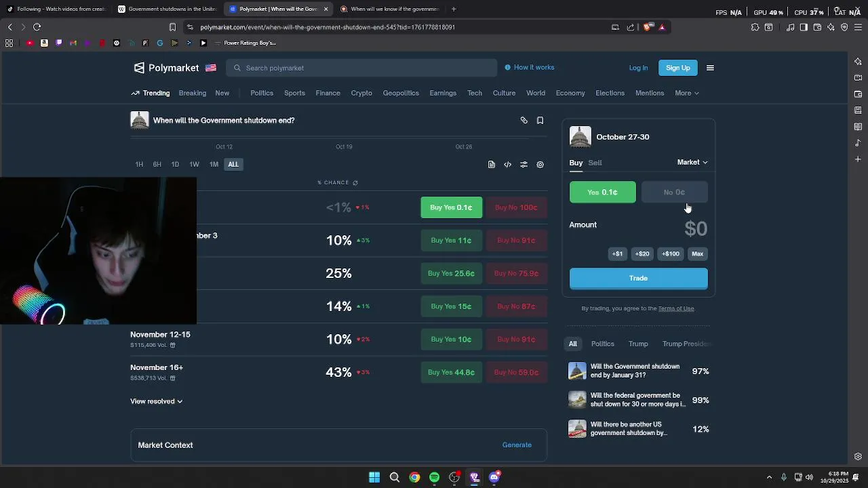Switch the trade panel to Buy
Screen dimensions: 868x488
coord(576,163)
